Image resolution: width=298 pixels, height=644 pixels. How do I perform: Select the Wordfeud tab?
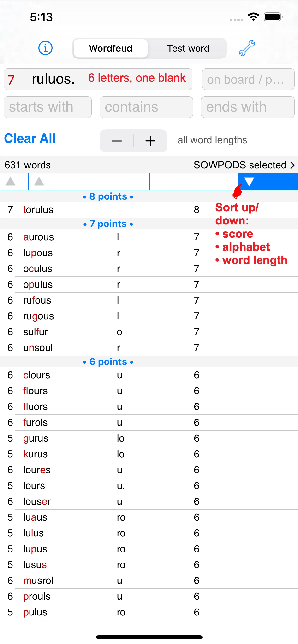pos(111,48)
